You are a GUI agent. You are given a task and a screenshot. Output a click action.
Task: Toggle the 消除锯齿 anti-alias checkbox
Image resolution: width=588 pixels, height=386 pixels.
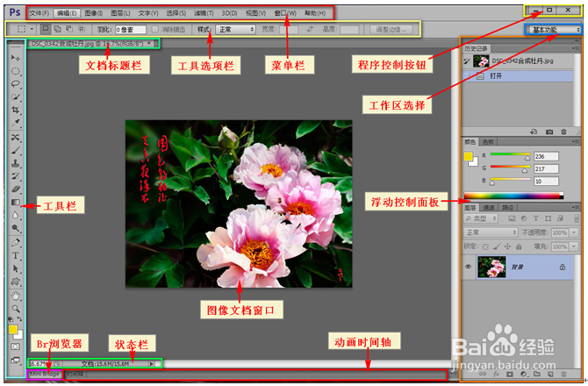point(154,29)
